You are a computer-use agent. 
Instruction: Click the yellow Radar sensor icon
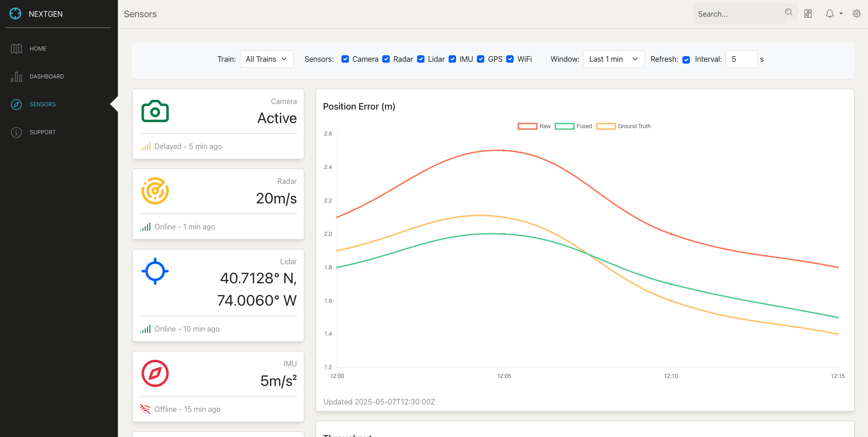(155, 191)
